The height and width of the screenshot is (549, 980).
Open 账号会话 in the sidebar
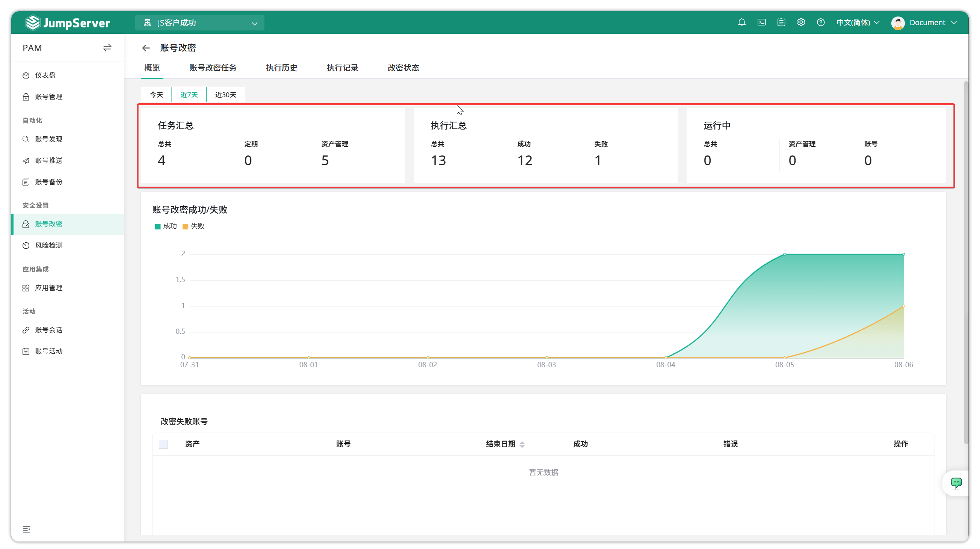point(68,330)
